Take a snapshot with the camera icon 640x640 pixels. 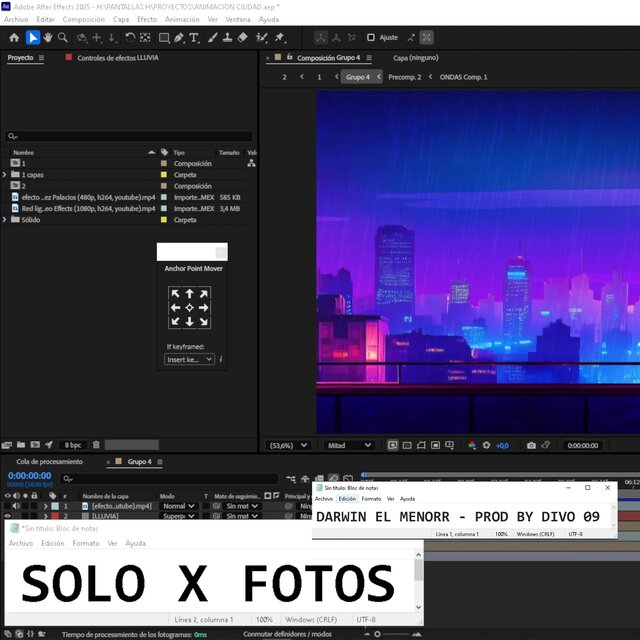pos(531,445)
